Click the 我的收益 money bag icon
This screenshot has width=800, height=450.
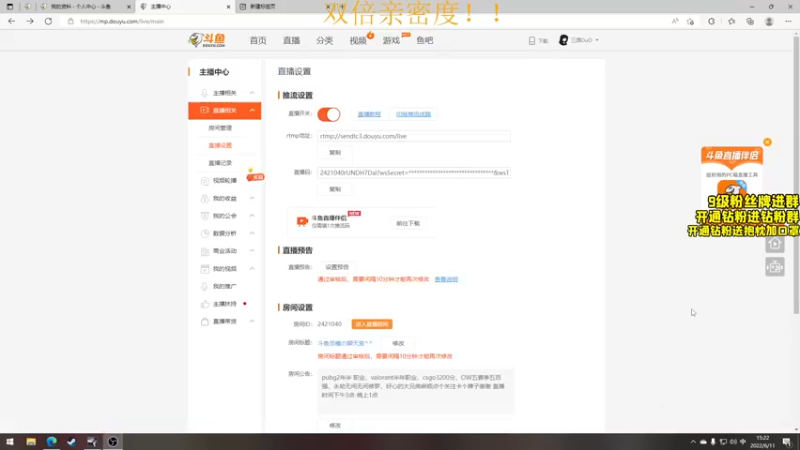tap(205, 198)
